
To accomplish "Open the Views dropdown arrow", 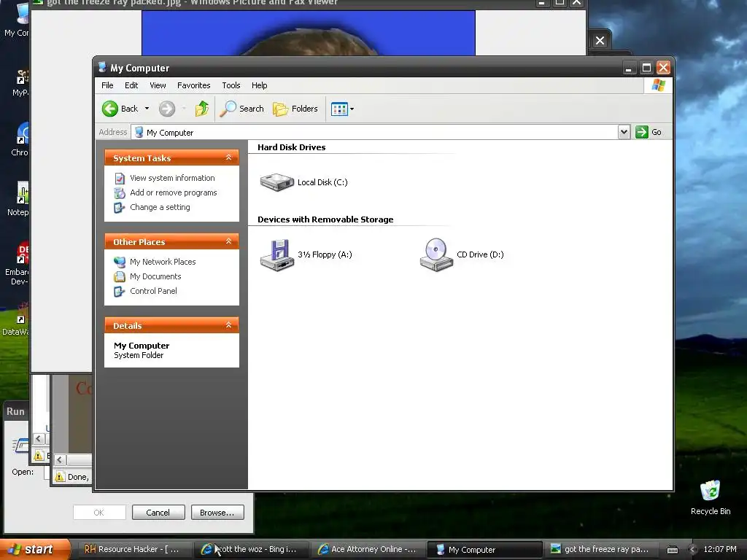I will [x=352, y=109].
